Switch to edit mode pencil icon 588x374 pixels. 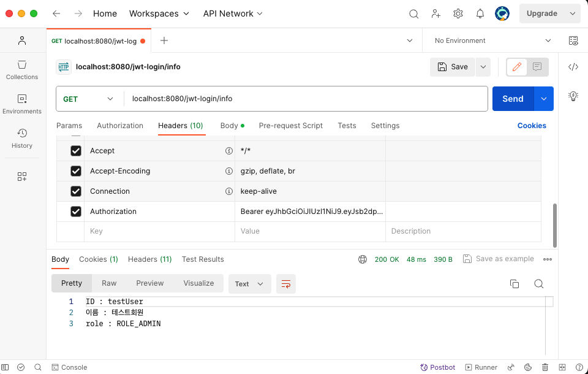[517, 67]
